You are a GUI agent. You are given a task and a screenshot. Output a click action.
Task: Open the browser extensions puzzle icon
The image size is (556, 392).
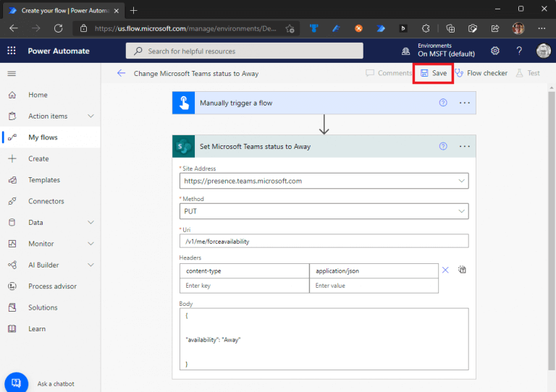click(426, 28)
